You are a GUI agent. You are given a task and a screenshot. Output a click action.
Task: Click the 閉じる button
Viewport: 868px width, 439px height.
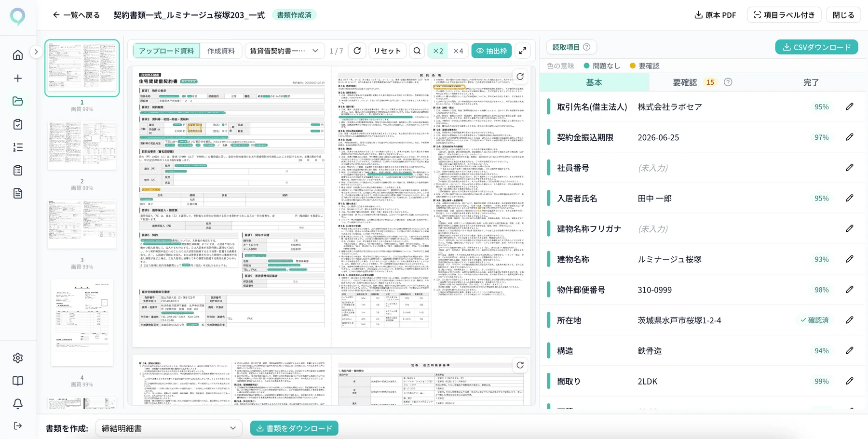pos(843,15)
